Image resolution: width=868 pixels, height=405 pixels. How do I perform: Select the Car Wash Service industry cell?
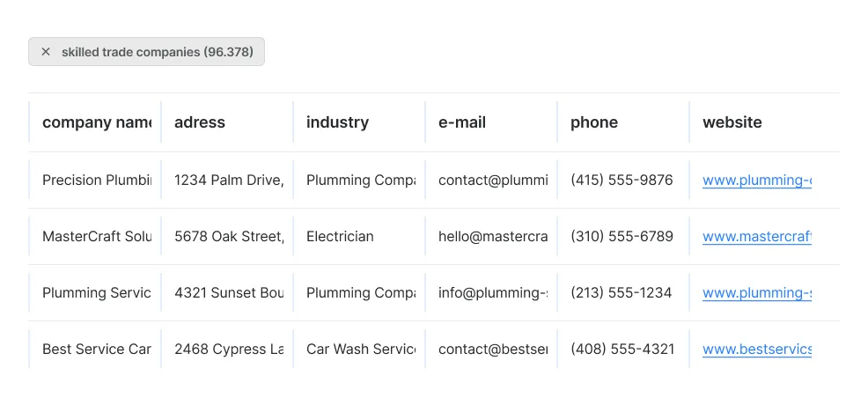tap(360, 350)
